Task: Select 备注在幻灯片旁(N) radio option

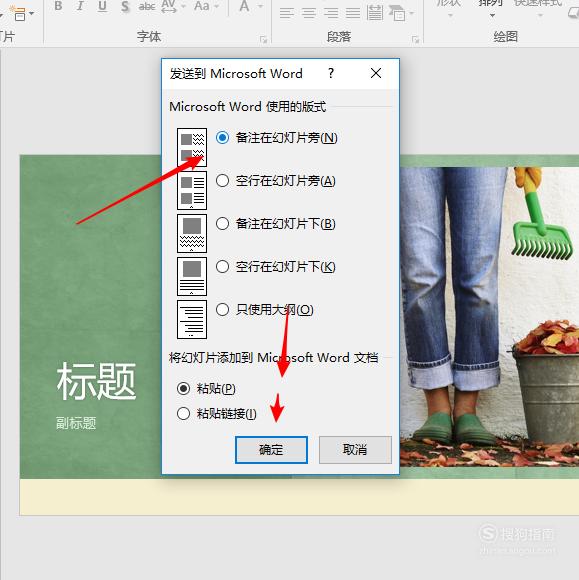Action: (x=276, y=138)
